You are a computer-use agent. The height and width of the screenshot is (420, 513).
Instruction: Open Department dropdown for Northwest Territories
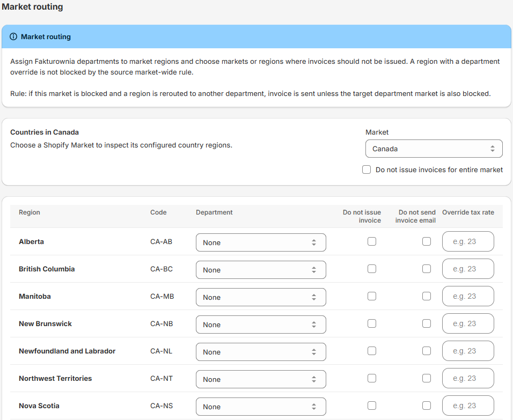point(261,379)
